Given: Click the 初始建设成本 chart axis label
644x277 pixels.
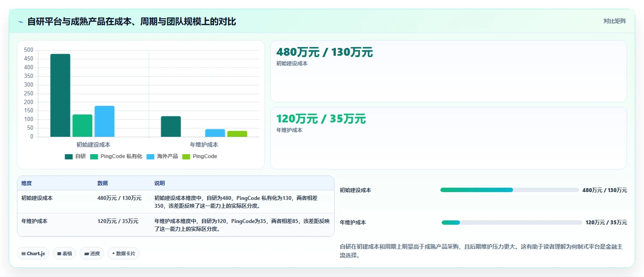Looking at the screenshot, I should coord(93,145).
